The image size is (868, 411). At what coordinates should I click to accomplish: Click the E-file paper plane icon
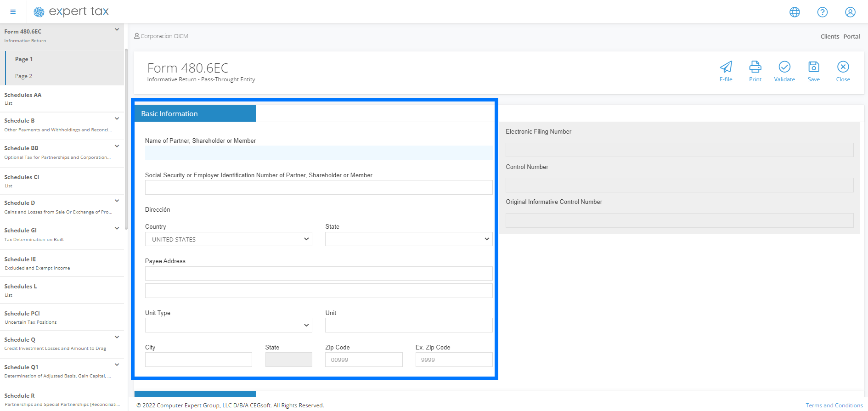[726, 67]
